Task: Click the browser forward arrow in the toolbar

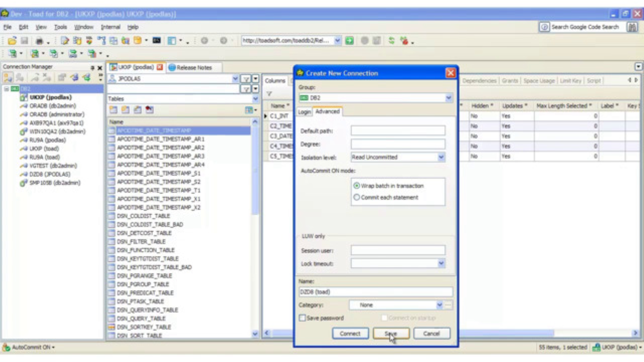Action: click(223, 41)
